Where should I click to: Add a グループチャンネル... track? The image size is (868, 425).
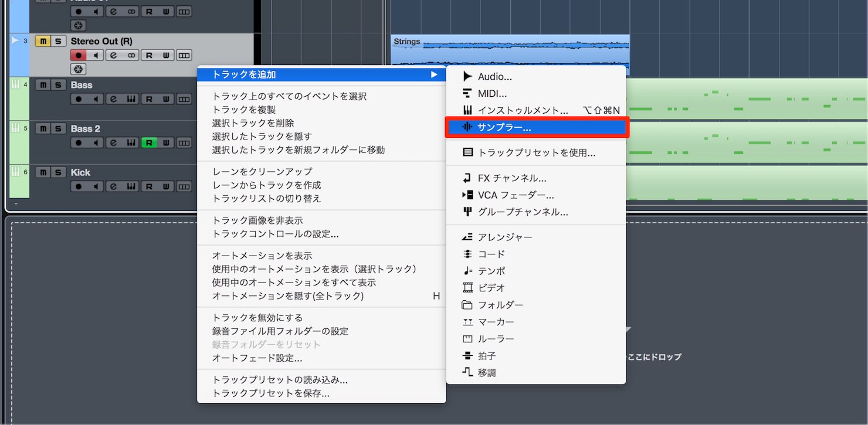(x=536, y=212)
